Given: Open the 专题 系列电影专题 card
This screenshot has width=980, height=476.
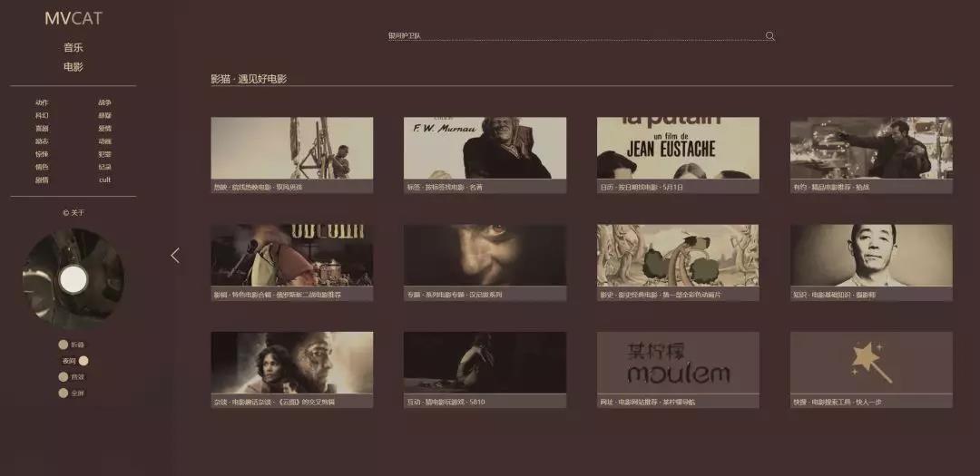Looking at the screenshot, I should click(x=485, y=262).
